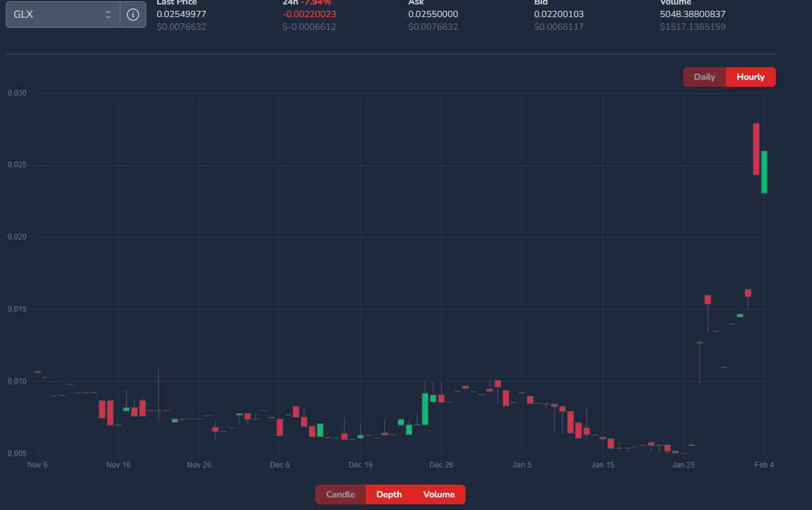The height and width of the screenshot is (510, 812).
Task: Click the Dec 6 date label
Action: pyautogui.click(x=280, y=465)
